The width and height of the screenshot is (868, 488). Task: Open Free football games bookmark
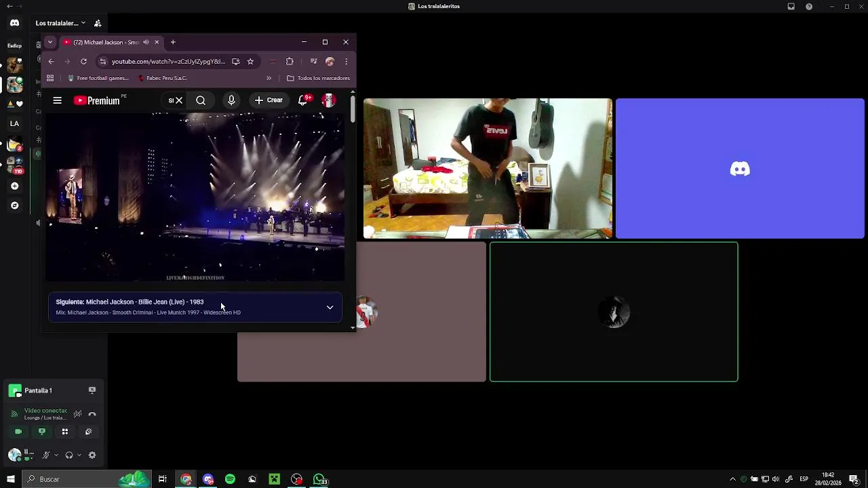click(98, 78)
